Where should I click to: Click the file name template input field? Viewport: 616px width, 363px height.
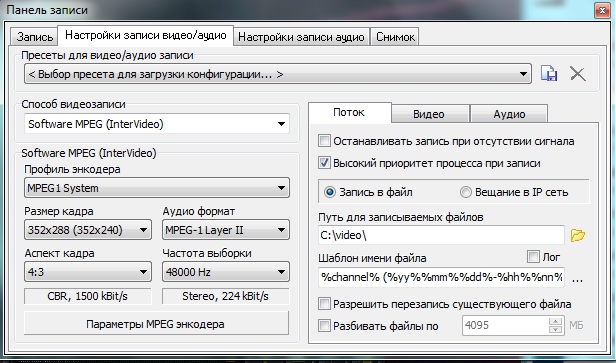click(x=441, y=277)
